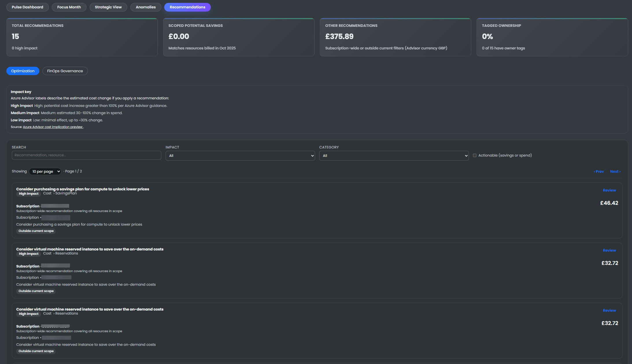The image size is (632, 364).
Task: Enable Actionable savings or spend checkbox
Action: tap(475, 155)
